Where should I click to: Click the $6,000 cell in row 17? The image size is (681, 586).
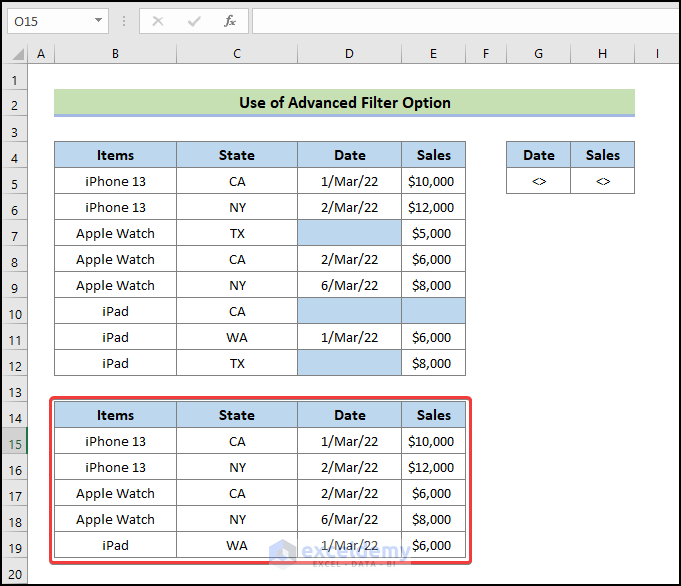433,493
